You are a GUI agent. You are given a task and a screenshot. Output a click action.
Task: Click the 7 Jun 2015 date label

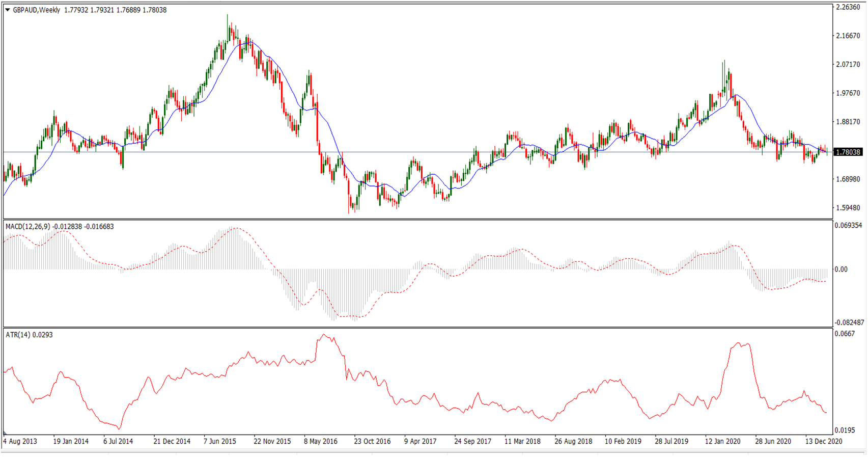click(x=220, y=441)
